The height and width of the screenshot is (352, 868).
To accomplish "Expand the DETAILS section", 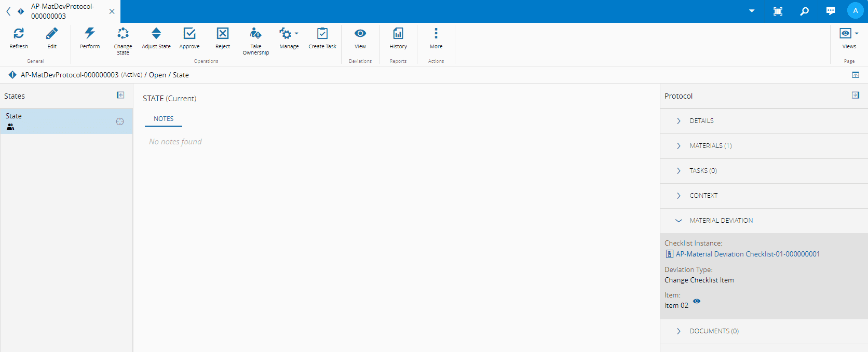I will pos(701,121).
